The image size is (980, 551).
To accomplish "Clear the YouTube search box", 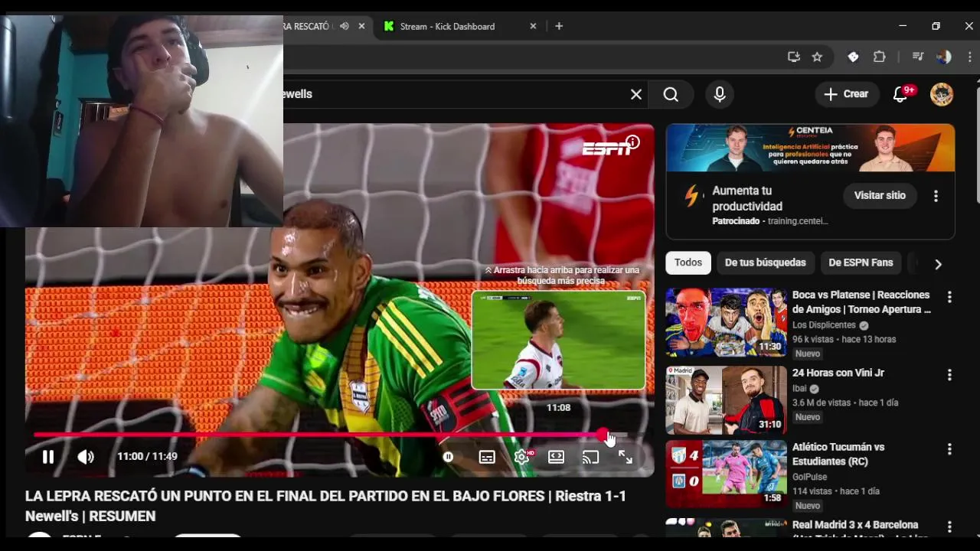I will (636, 94).
